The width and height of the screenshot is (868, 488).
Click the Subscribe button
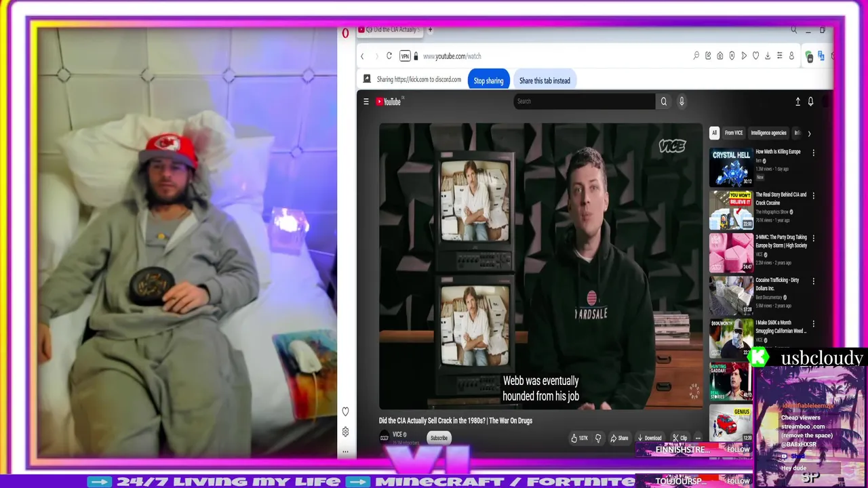439,438
